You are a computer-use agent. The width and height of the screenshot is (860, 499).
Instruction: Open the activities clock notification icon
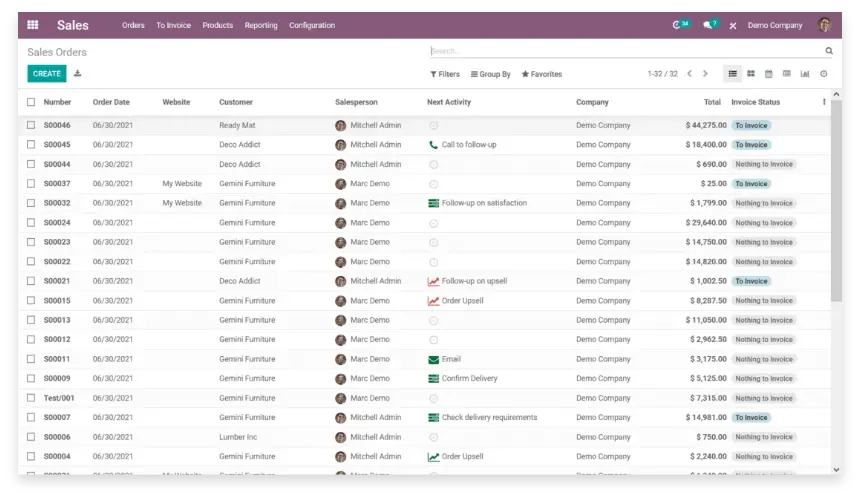pyautogui.click(x=681, y=25)
